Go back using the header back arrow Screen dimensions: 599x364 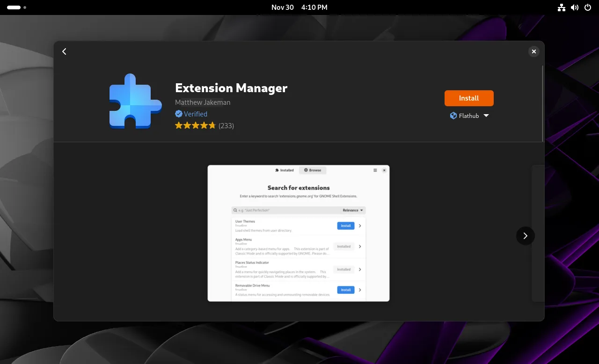[65, 51]
